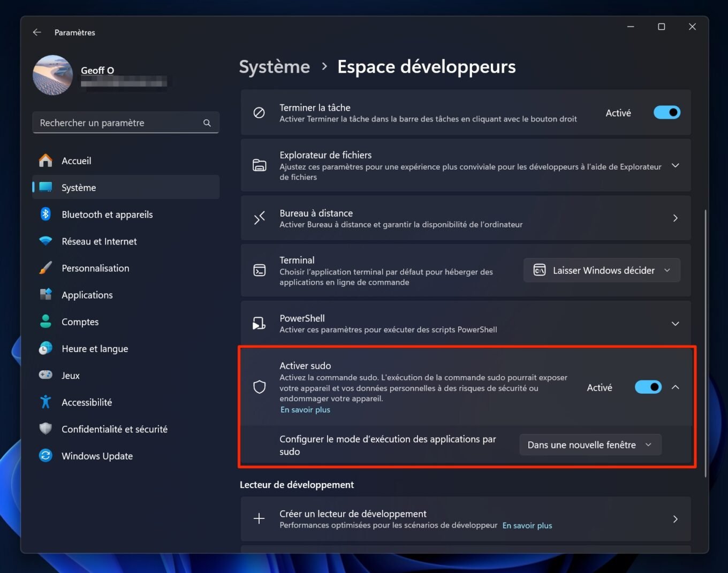Image resolution: width=728 pixels, height=573 pixels.
Task: Maximize the Paramètres window
Action: point(661,27)
